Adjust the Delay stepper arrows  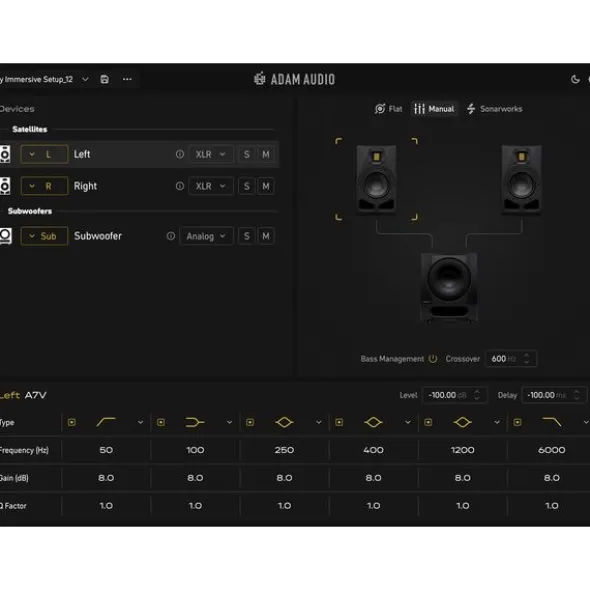pos(576,395)
